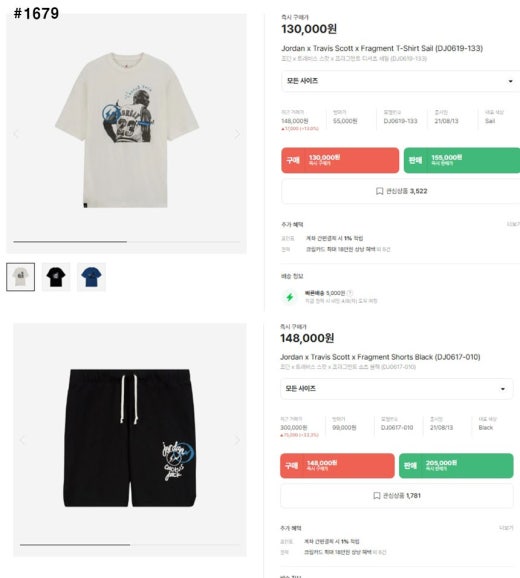Expand more benefits link for shorts
Image resolution: width=520 pixels, height=578 pixels.
[506, 528]
